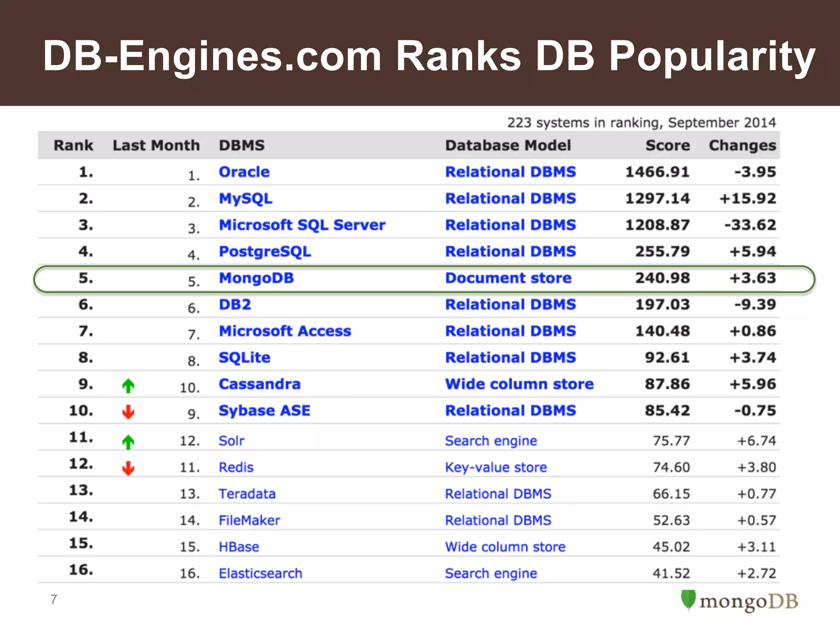The height and width of the screenshot is (630, 840).
Task: Click the Changes column header
Action: point(742,145)
